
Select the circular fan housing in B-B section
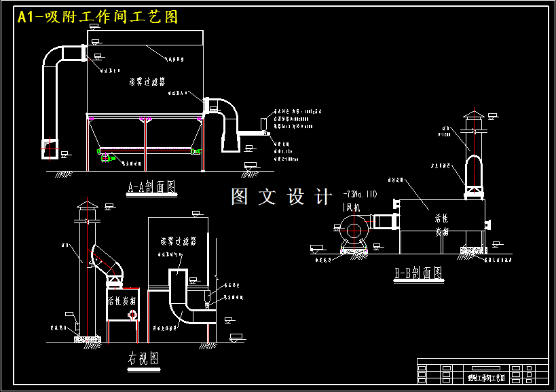[x=354, y=231]
